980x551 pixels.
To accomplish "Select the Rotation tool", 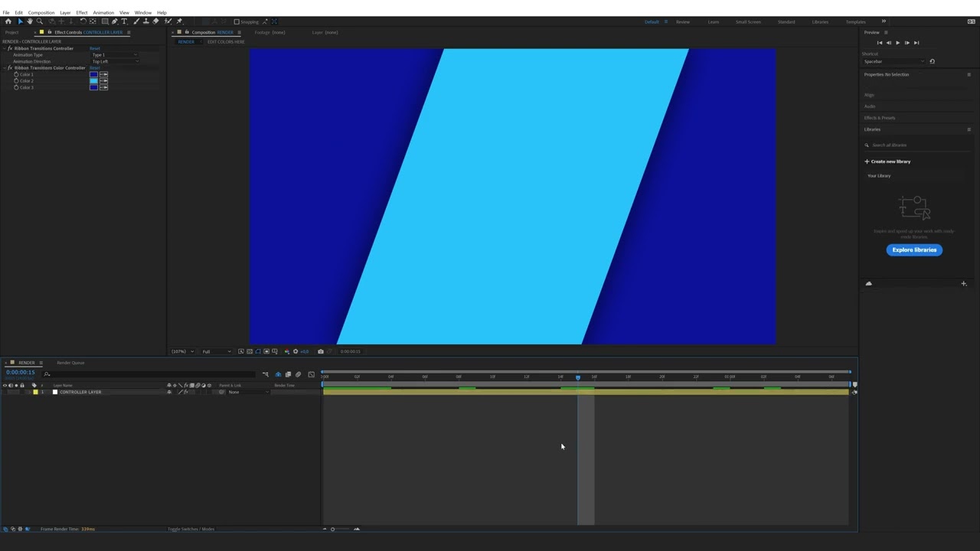I will click(x=83, y=21).
